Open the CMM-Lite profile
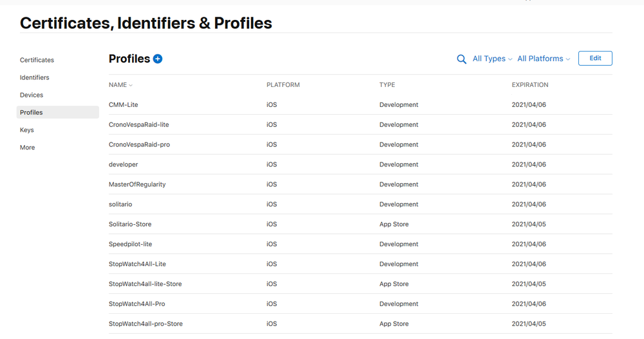This screenshot has width=644, height=339. [x=360, y=105]
